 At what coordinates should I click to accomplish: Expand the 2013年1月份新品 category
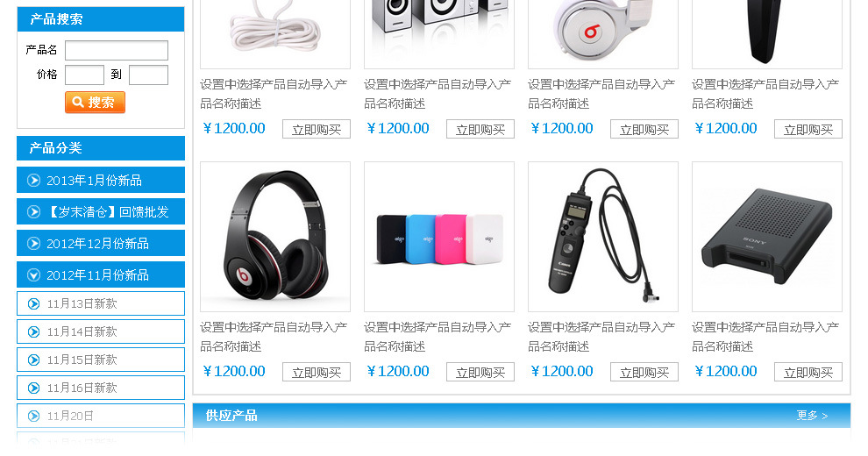pyautogui.click(x=101, y=180)
